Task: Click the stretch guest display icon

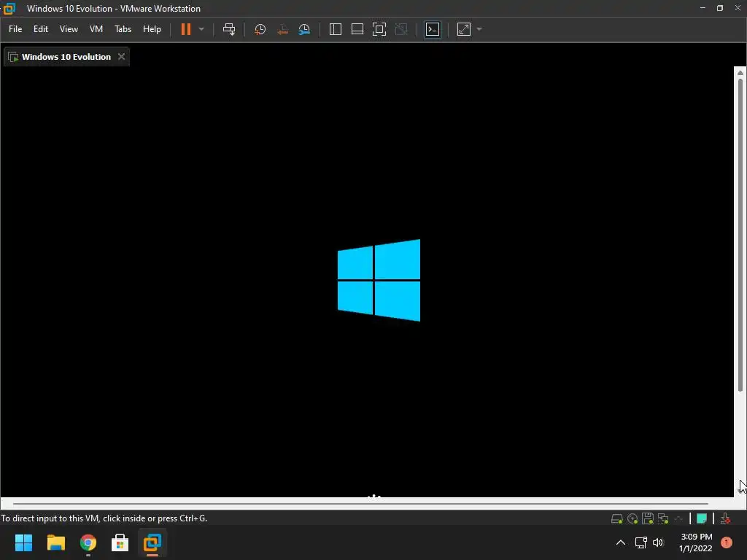Action: [x=464, y=29]
